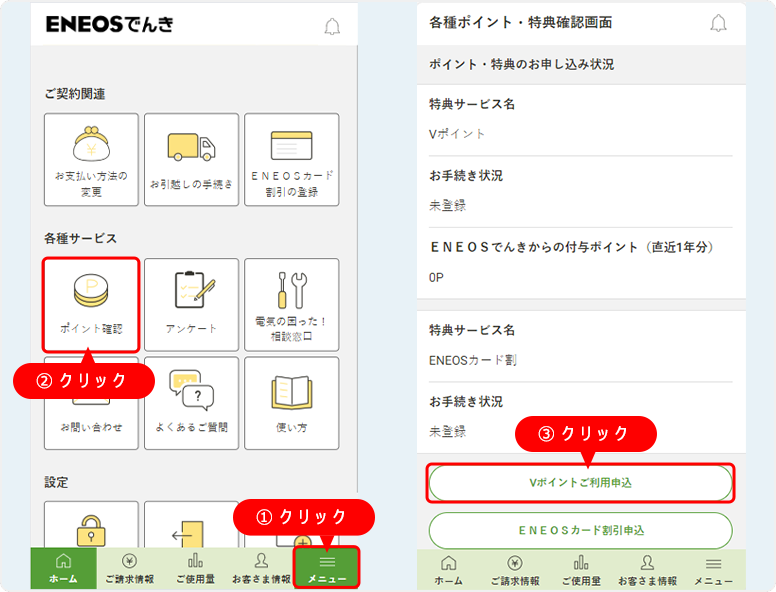Click the ENEOSでんき logo
The height and width of the screenshot is (592, 776).
109,24
